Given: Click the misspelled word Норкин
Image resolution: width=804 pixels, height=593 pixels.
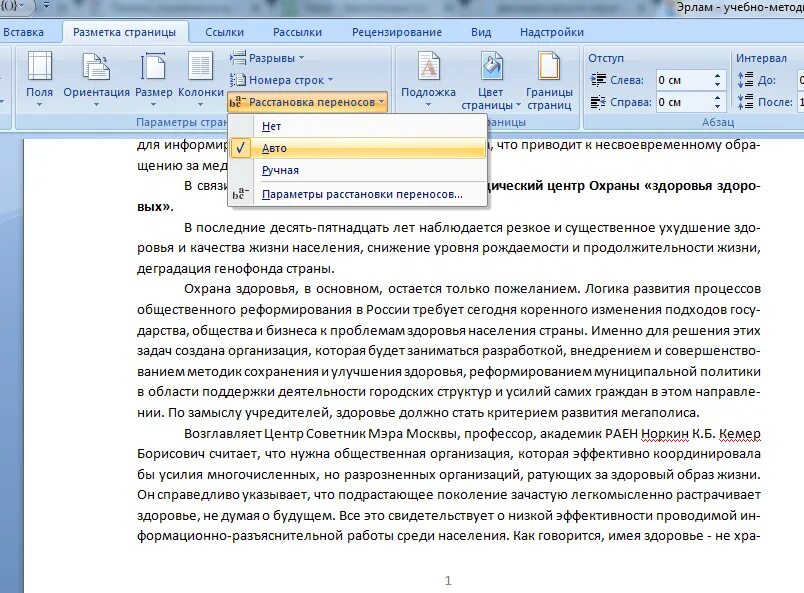Looking at the screenshot, I should pyautogui.click(x=665, y=434).
